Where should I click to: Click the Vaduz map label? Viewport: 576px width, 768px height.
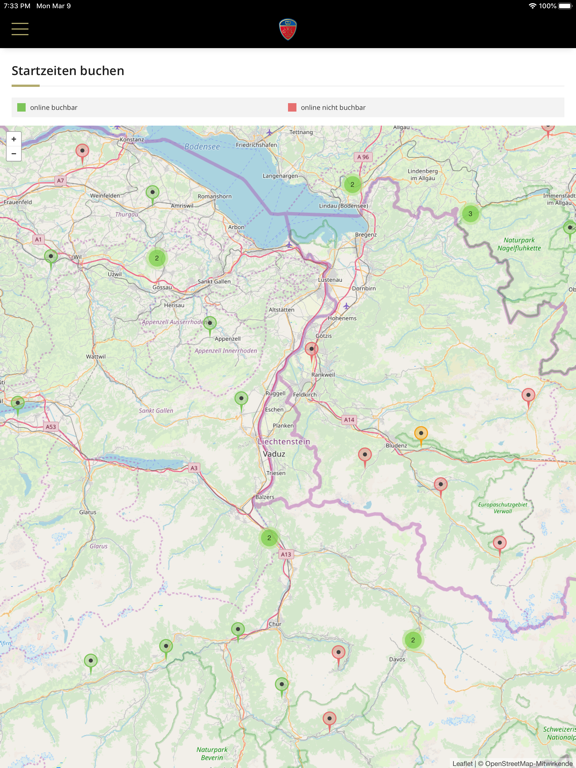[x=274, y=454]
